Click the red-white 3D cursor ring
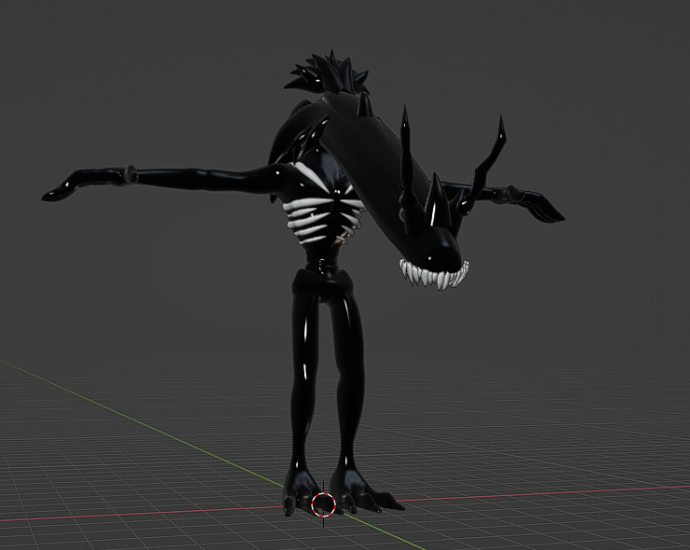Screen dimensions: 690x550 [x=323, y=504]
